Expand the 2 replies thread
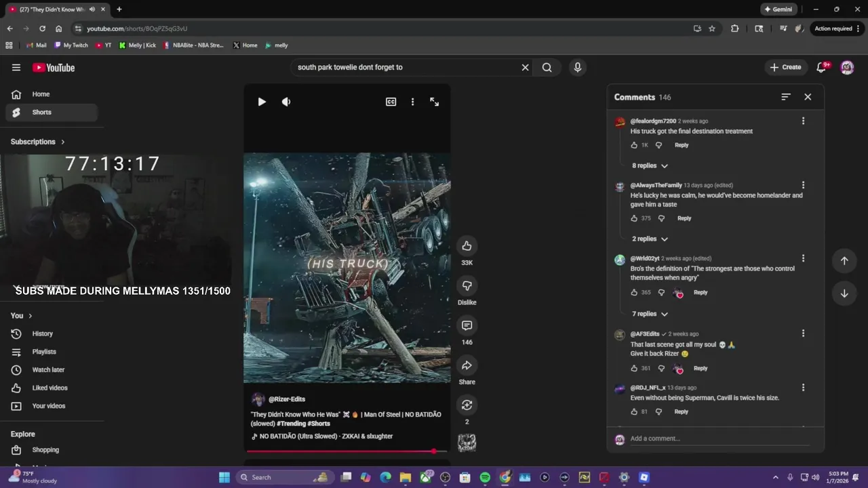The height and width of the screenshot is (488, 868). point(650,239)
